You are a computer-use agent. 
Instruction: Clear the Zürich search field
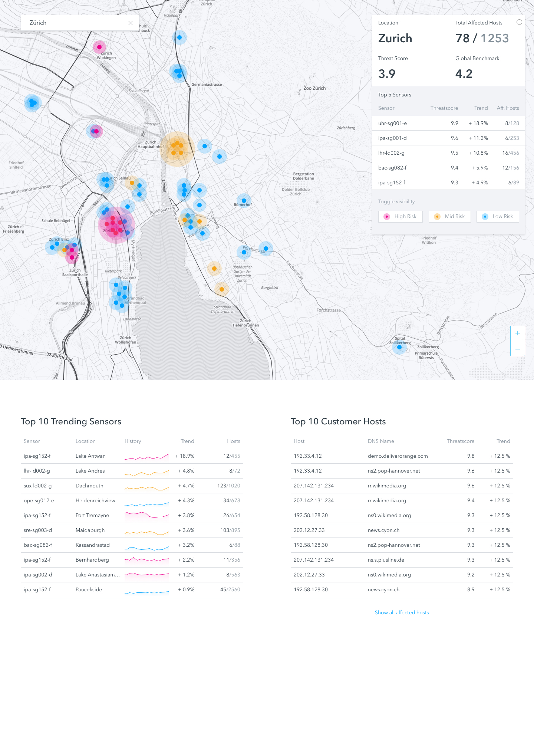tap(131, 23)
